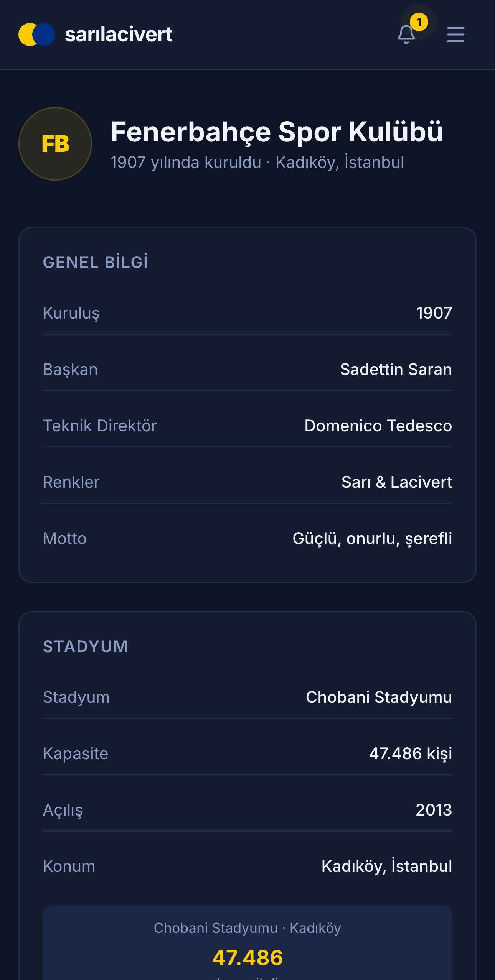This screenshot has width=495, height=980.
Task: Click the Konum value Kadıköy, İstanbul
Action: click(387, 866)
